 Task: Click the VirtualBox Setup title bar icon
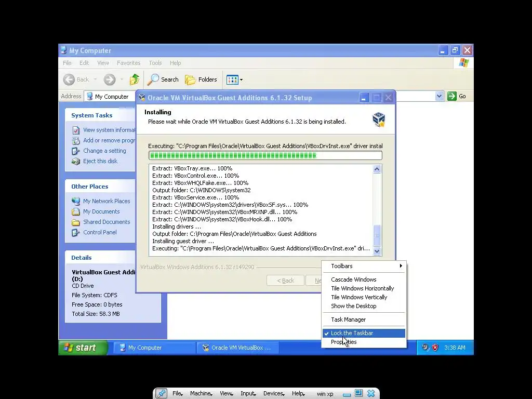142,98
